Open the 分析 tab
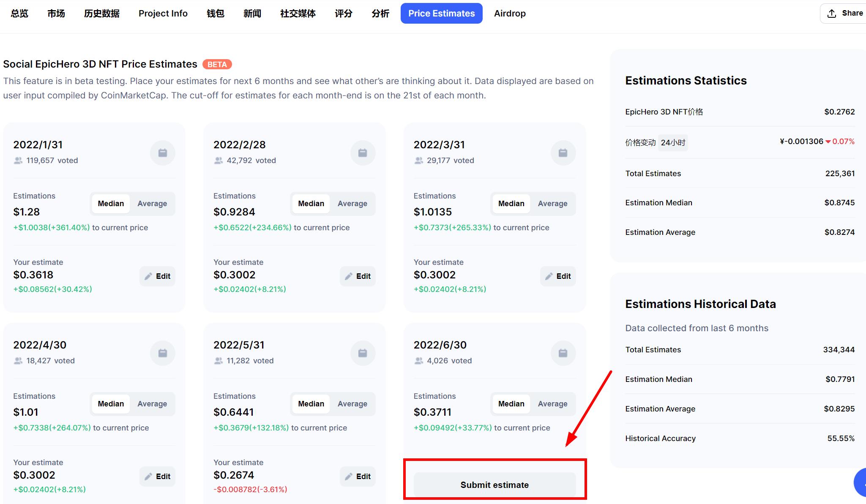Viewport: 866px width, 504px height. coord(380,14)
